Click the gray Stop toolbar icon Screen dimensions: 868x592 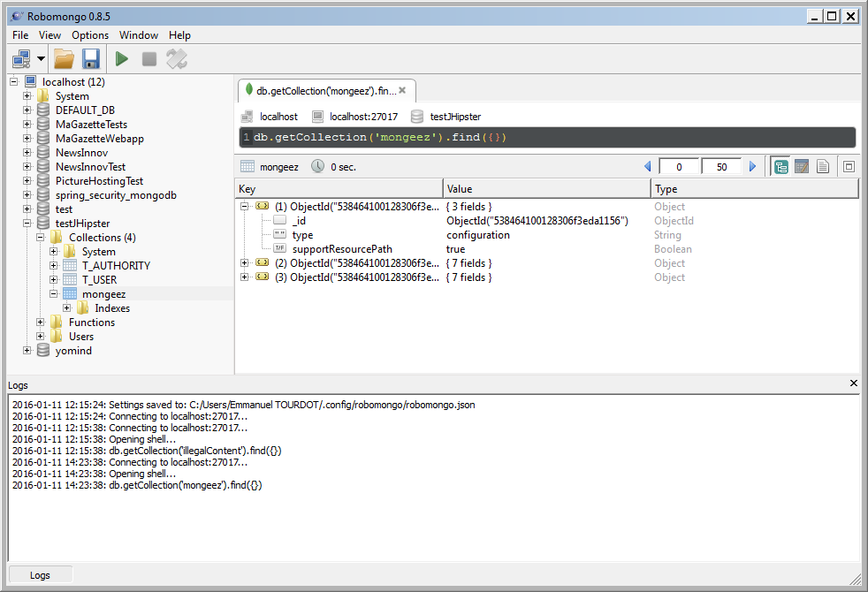pos(148,58)
